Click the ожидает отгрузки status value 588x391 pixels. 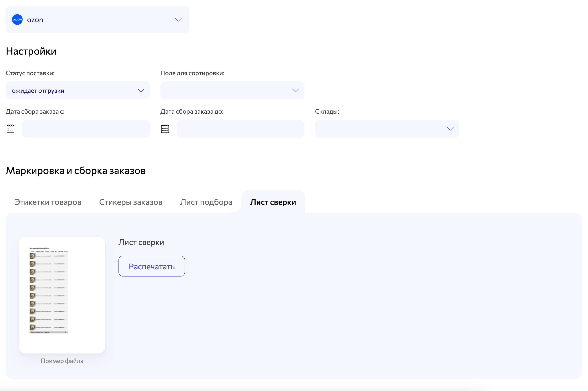pyautogui.click(x=38, y=91)
